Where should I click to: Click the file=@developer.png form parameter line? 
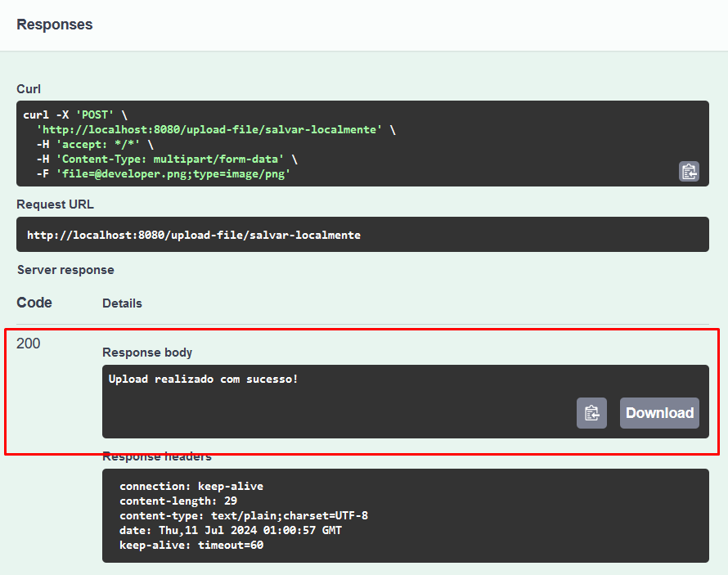pos(164,174)
